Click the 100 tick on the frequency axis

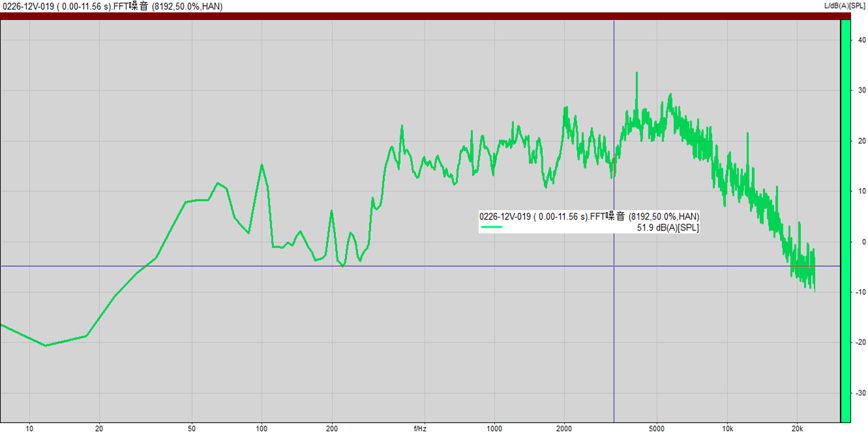click(x=262, y=429)
